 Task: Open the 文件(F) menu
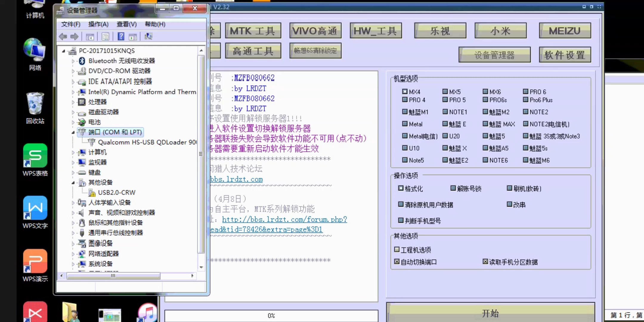click(x=71, y=24)
